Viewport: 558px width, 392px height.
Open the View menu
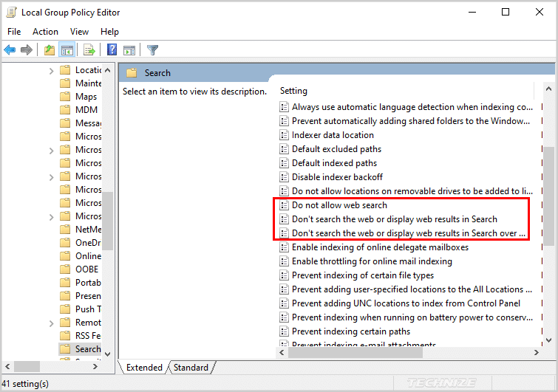tap(79, 32)
